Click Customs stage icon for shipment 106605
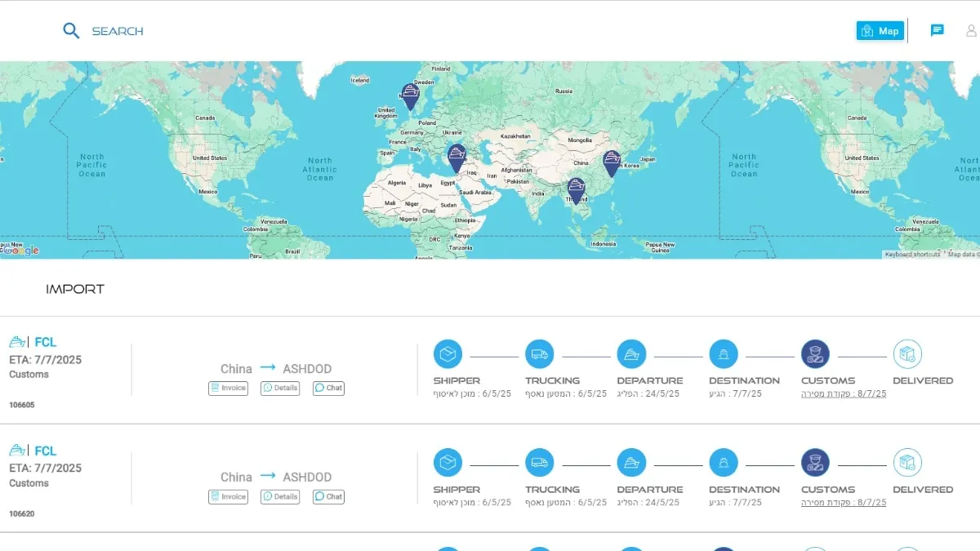 pyautogui.click(x=816, y=354)
